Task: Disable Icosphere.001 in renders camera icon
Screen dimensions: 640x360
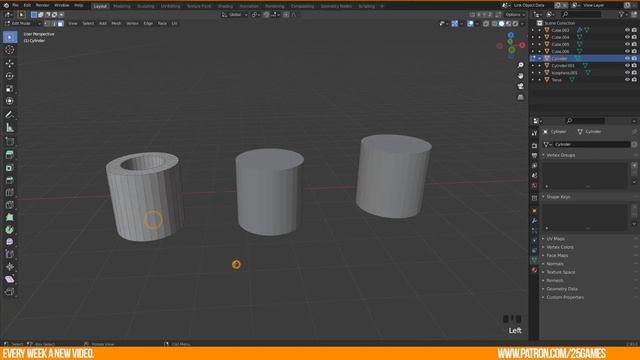Action: pyautogui.click(x=634, y=73)
